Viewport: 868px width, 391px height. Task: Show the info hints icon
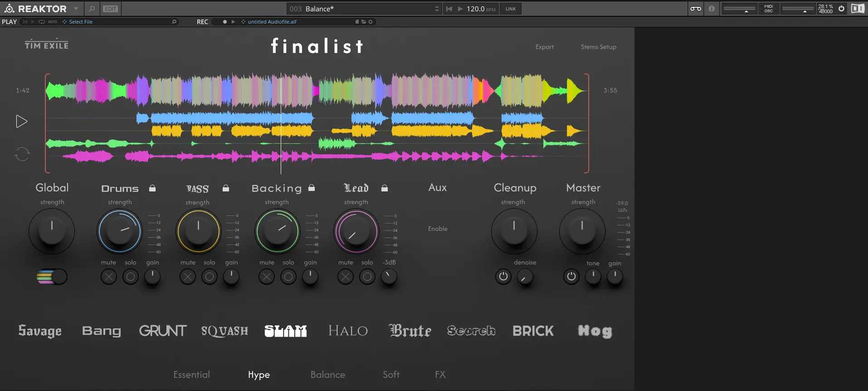(712, 9)
